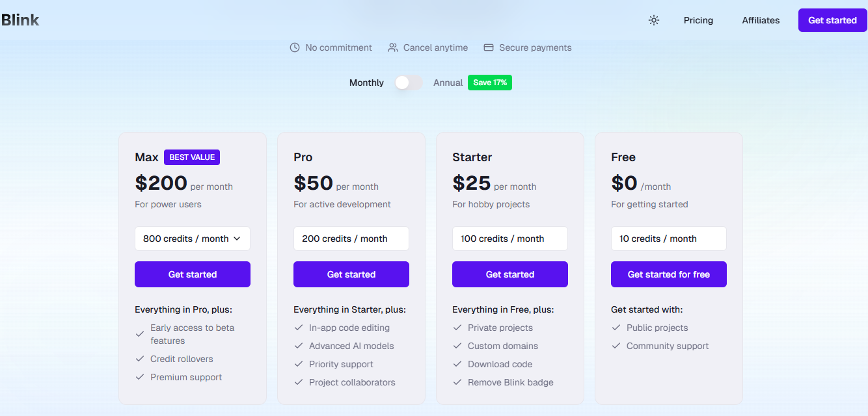Click the checkmark beside Public projects
Screen dimensions: 868x416
click(x=616, y=328)
